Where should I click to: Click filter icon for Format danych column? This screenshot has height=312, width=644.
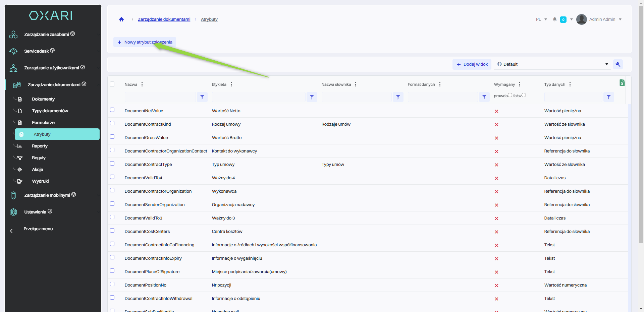(484, 97)
